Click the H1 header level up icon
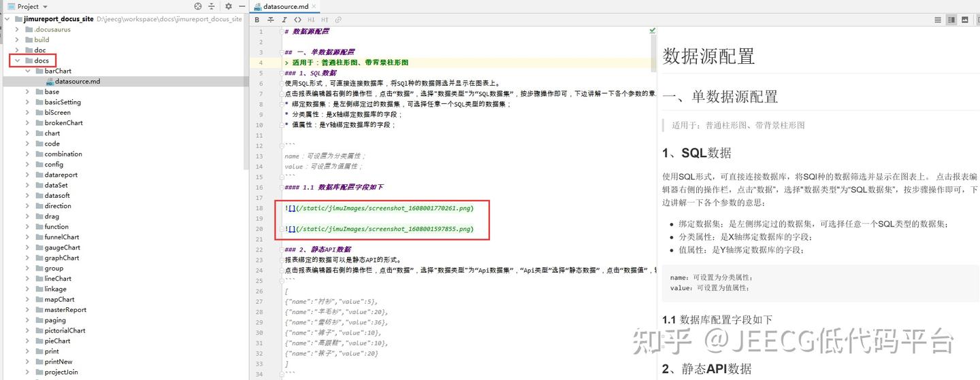The height and width of the screenshot is (380, 980). click(x=312, y=20)
